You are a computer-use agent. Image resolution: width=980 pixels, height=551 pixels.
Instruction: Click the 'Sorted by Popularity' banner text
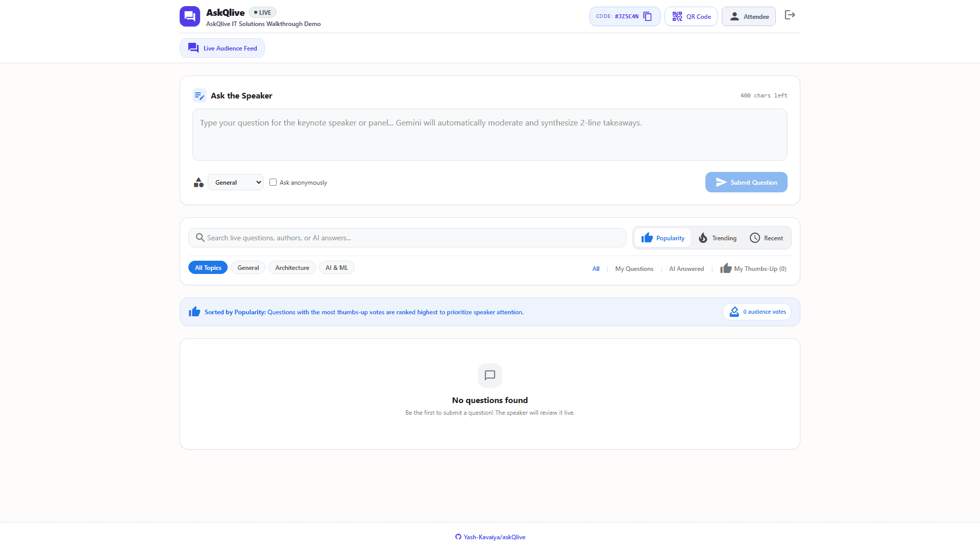point(364,312)
